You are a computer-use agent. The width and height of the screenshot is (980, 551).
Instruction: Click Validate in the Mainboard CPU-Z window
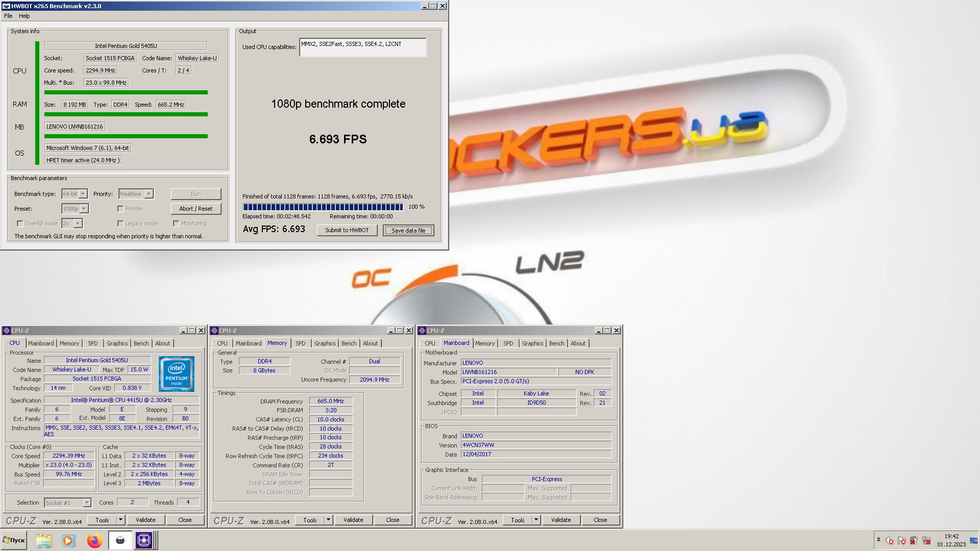[561, 520]
